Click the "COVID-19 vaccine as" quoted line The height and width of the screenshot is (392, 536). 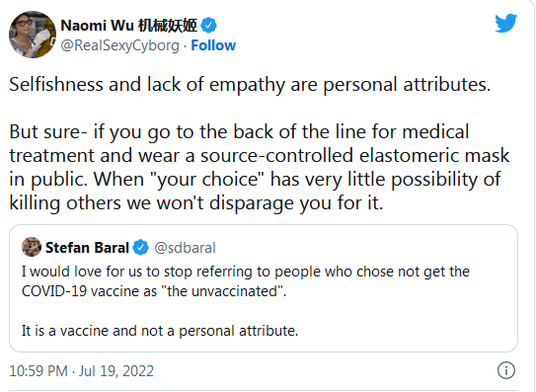click(x=154, y=291)
